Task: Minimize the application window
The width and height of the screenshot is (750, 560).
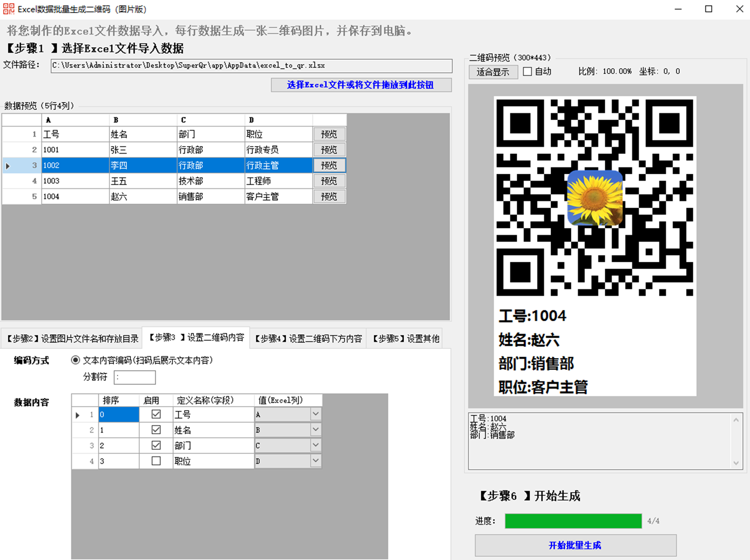Action: pos(678,9)
